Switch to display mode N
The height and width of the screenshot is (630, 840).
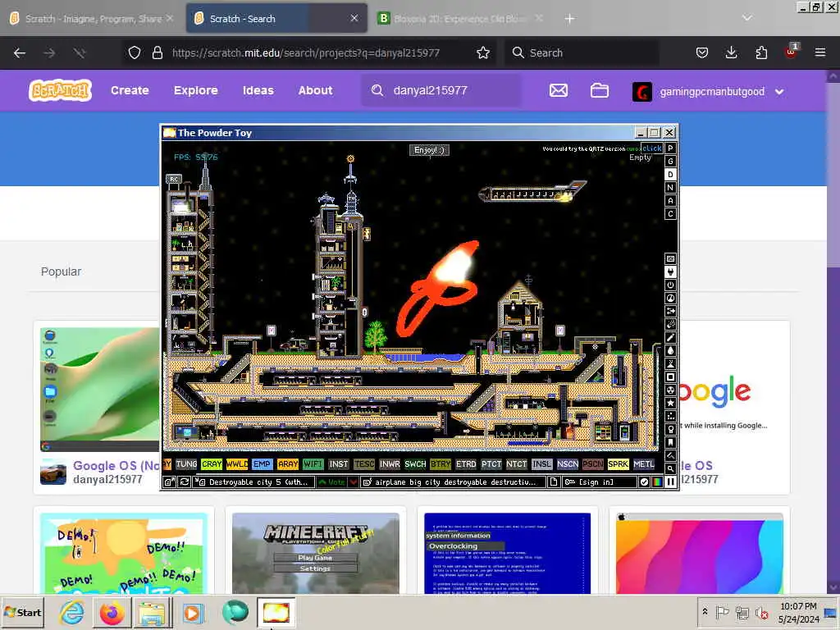pos(670,188)
